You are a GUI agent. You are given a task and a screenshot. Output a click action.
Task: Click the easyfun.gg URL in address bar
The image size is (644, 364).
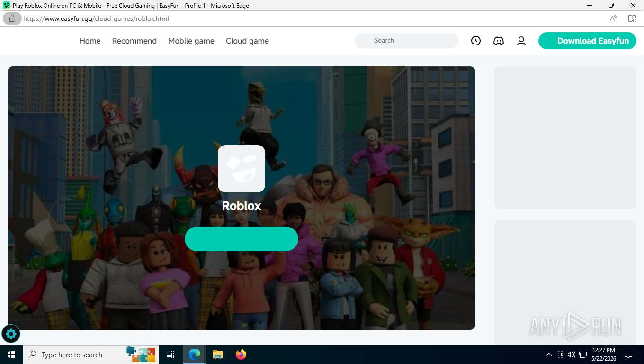96,18
